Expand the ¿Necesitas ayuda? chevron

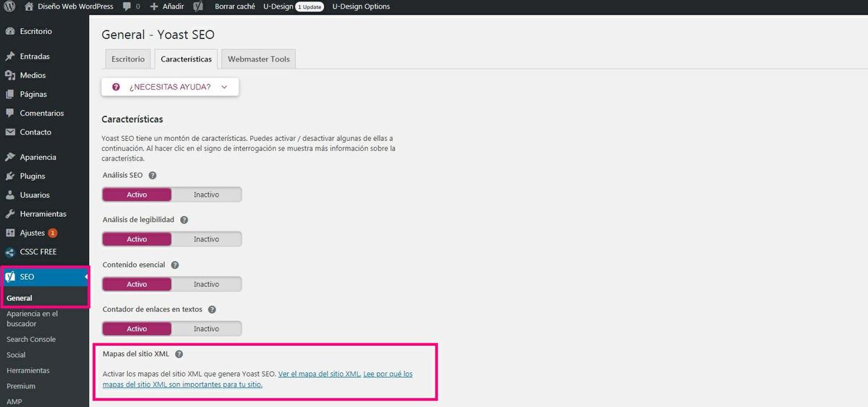[224, 87]
